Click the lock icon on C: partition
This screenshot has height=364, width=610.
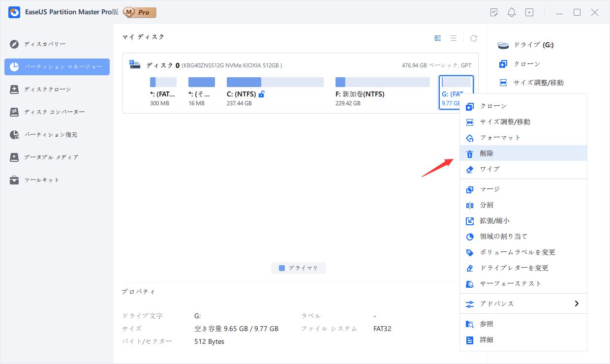click(262, 94)
